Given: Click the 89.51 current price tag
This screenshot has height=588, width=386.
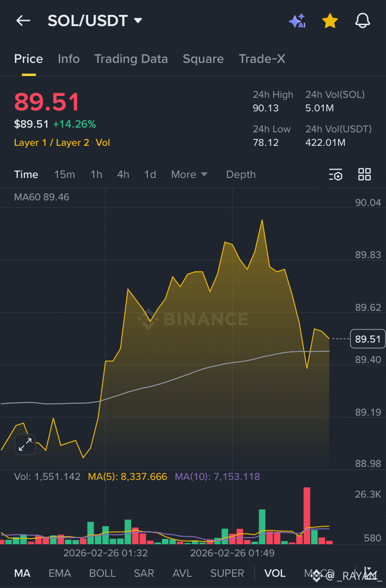Looking at the screenshot, I should (368, 339).
